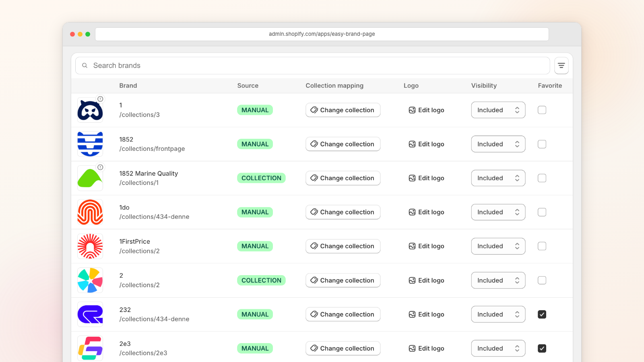Click the MANUAL badge for brand 1do
644x362 pixels.
(255, 212)
